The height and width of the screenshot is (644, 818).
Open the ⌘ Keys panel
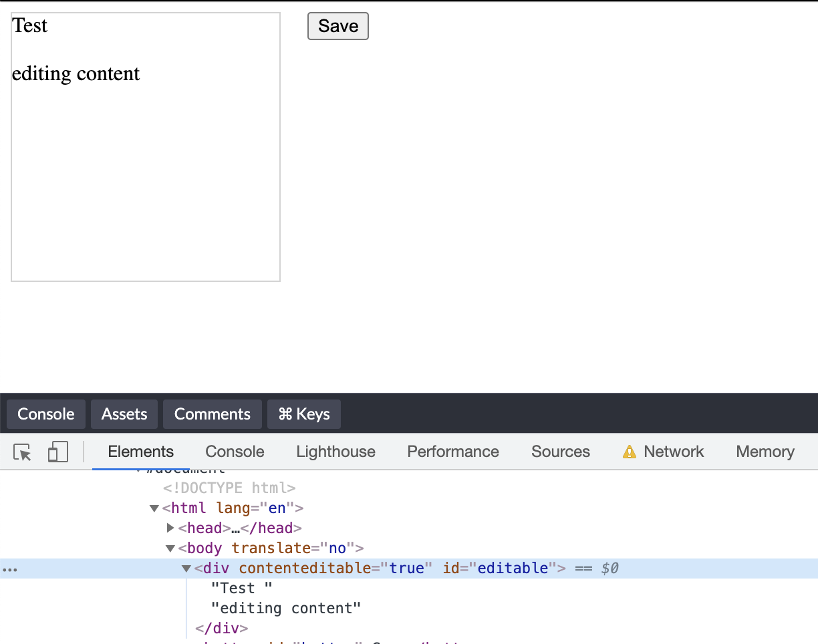[303, 414]
